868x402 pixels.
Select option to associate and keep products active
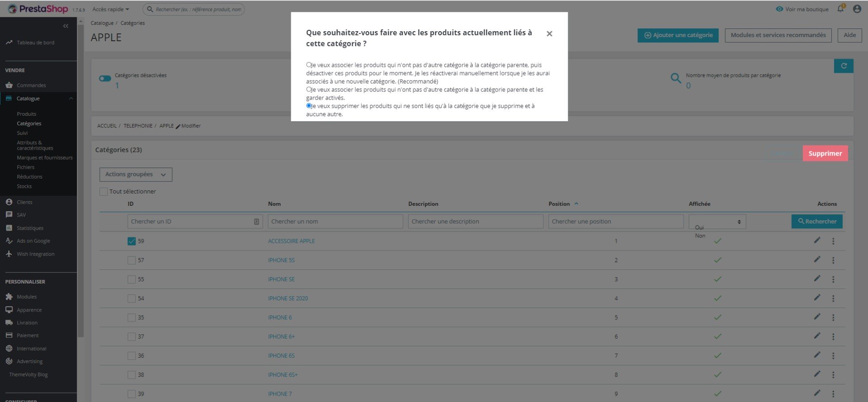[309, 90]
